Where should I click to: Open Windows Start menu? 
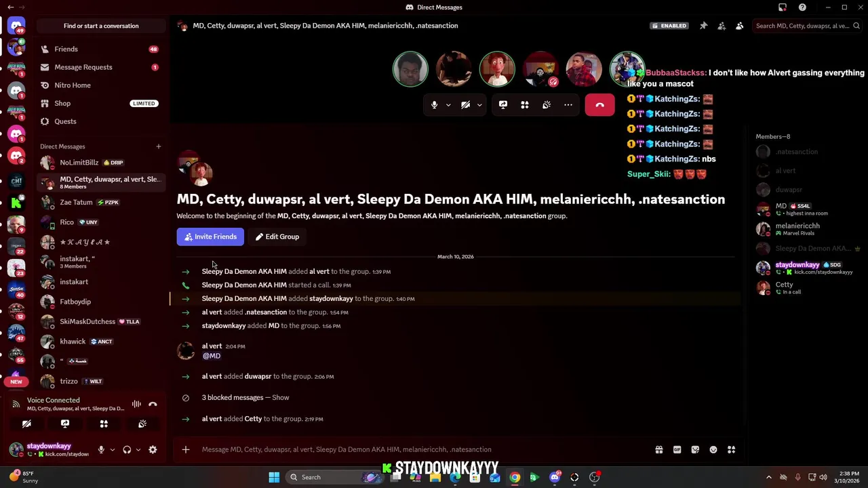pyautogui.click(x=274, y=477)
